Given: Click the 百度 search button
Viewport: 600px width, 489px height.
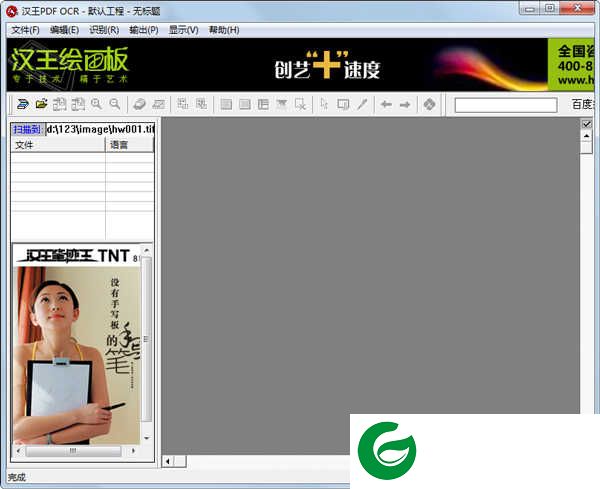Looking at the screenshot, I should (582, 104).
